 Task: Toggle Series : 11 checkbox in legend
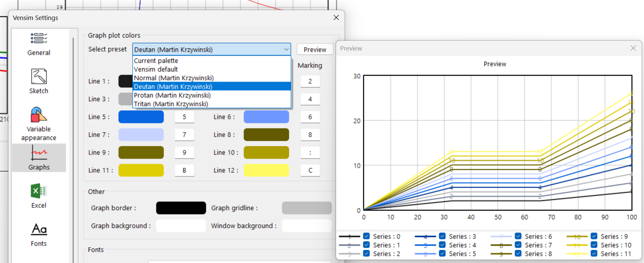click(594, 253)
